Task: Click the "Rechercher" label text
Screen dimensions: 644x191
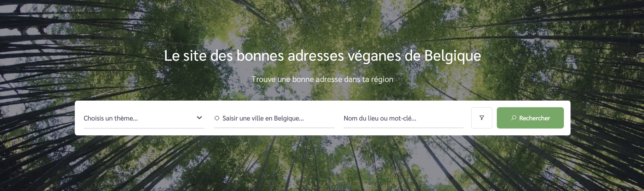Action: click(534, 118)
